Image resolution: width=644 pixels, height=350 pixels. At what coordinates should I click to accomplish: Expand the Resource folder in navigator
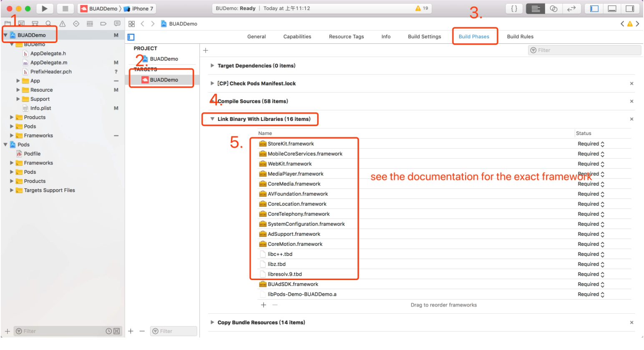pos(18,90)
